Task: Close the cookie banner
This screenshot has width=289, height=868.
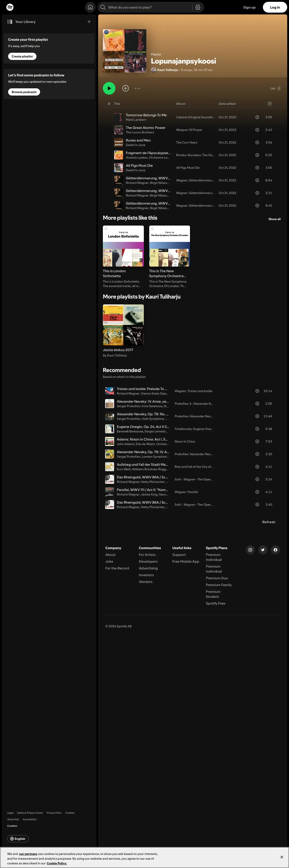Action: point(282,857)
